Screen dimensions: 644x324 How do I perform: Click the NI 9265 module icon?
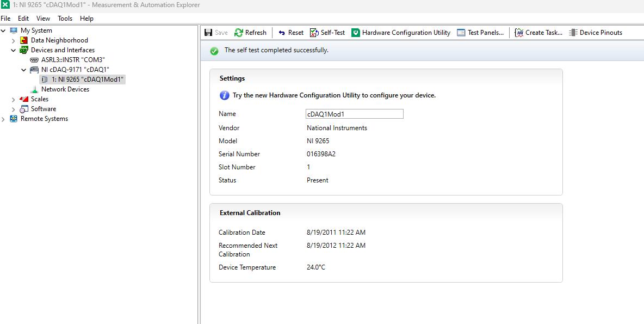tap(45, 80)
